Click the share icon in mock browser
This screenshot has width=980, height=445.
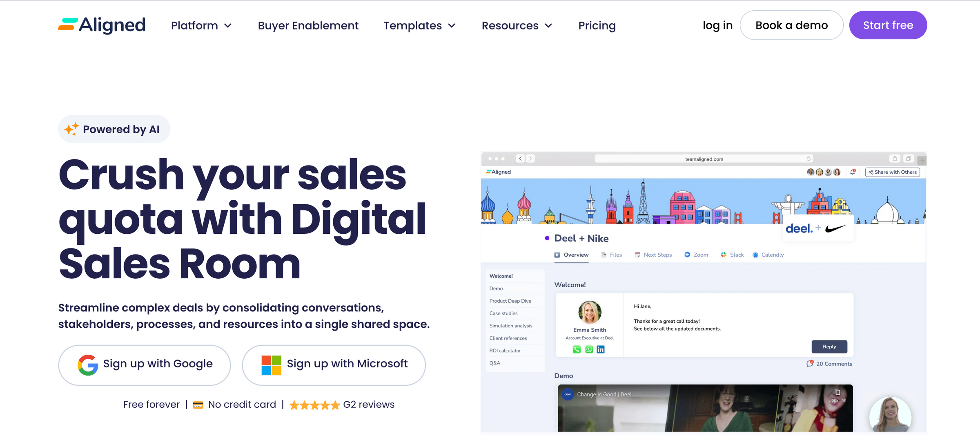(895, 159)
